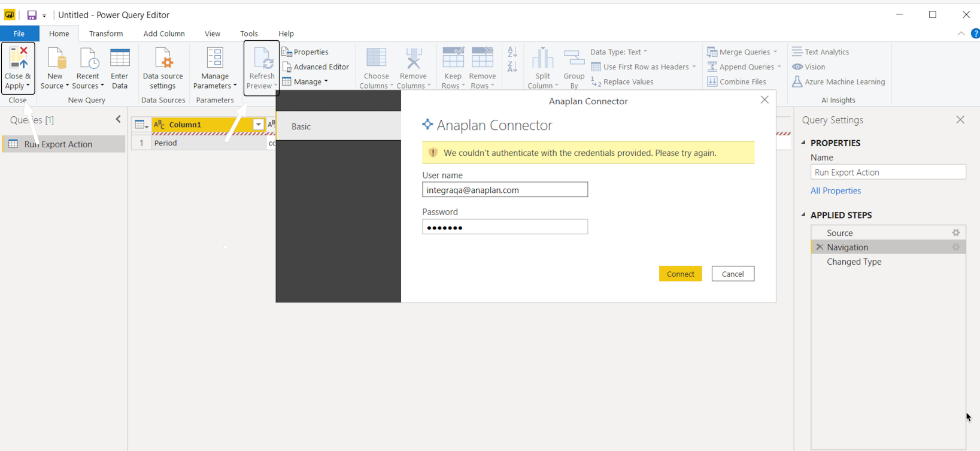980x451 pixels.
Task: Click Combine Files
Action: click(x=736, y=82)
